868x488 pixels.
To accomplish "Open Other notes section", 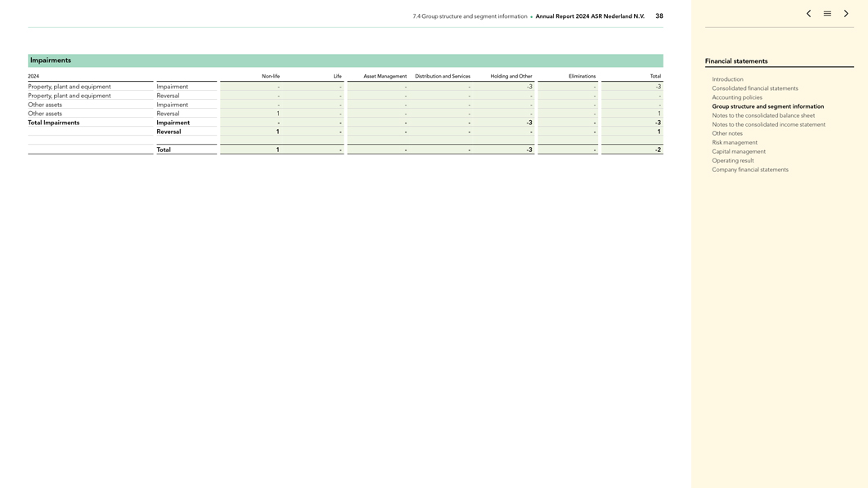I will coord(727,133).
